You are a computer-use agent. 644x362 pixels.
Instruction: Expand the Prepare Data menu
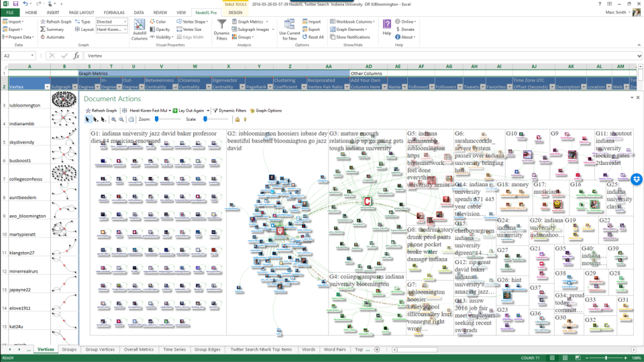tap(18, 37)
